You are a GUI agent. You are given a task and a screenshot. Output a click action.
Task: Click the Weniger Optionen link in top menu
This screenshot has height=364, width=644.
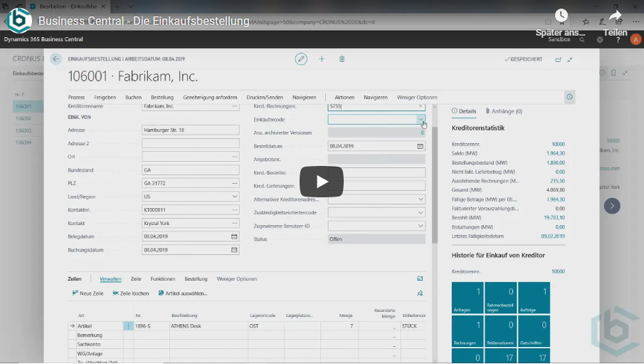[417, 97]
